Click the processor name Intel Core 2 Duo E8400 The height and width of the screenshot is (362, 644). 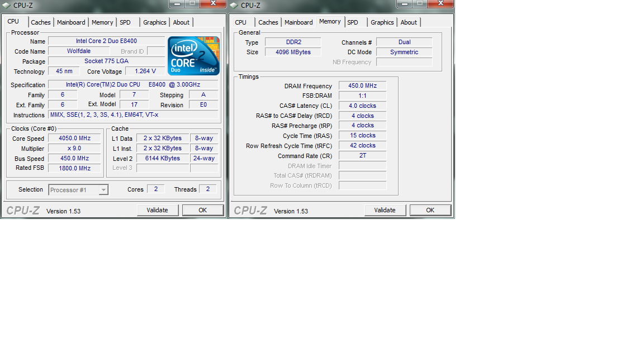click(x=106, y=41)
